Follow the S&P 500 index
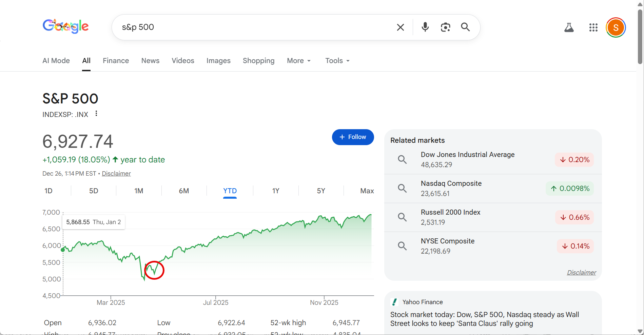Screen dimensions: 644x335 [353, 137]
